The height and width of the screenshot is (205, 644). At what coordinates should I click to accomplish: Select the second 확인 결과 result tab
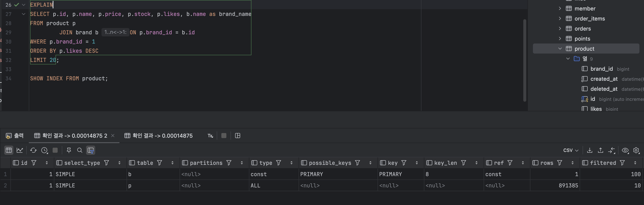tap(159, 136)
